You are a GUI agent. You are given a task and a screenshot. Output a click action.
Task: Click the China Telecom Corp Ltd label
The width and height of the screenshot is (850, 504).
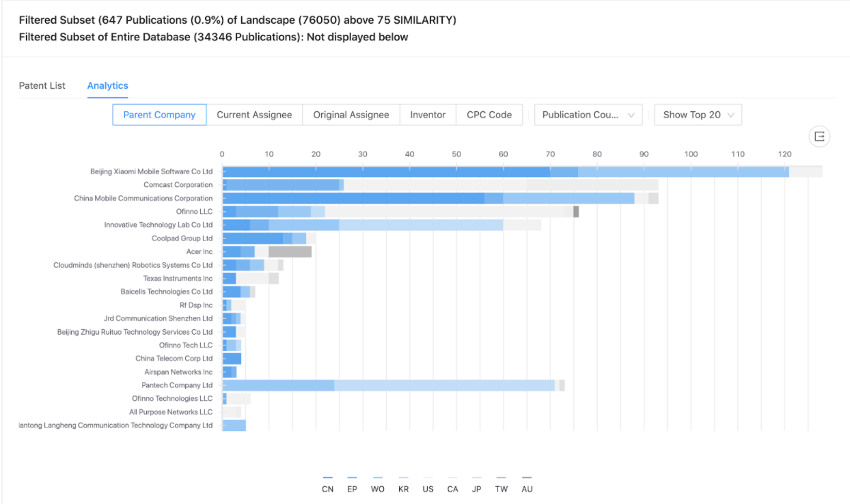click(174, 359)
